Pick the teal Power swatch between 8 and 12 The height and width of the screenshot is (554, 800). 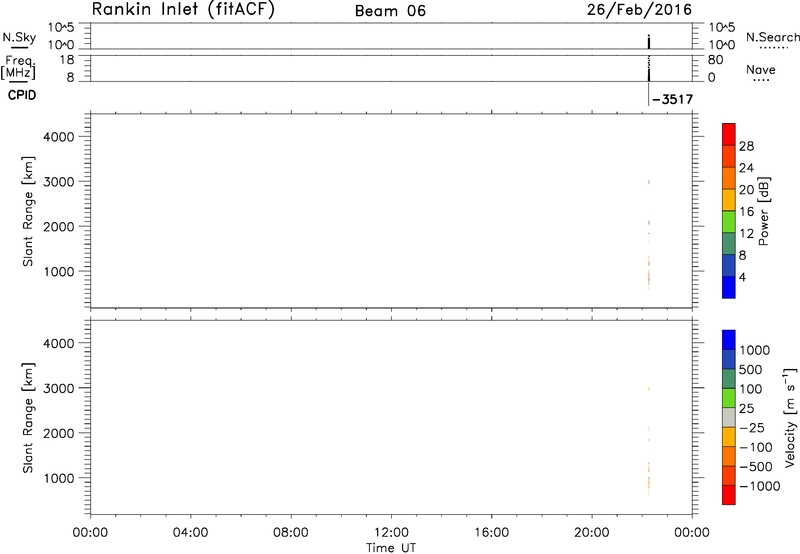coord(729,244)
